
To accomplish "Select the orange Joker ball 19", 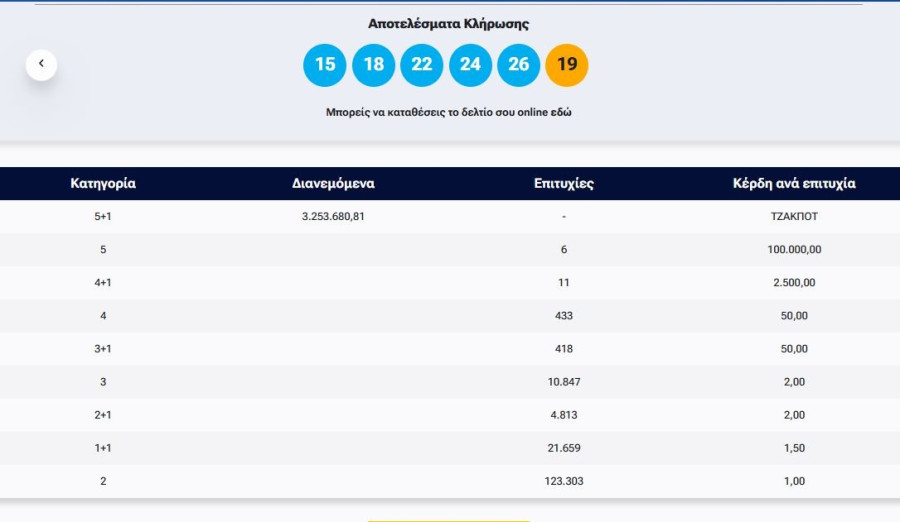I will pos(567,65).
